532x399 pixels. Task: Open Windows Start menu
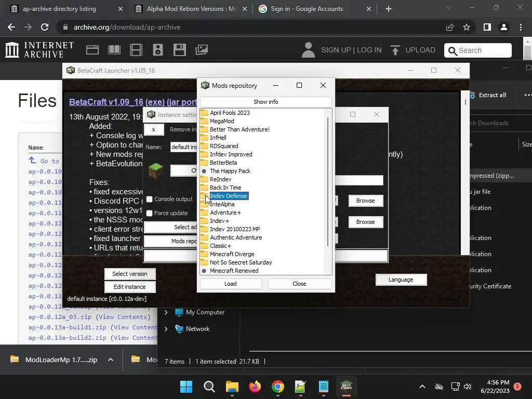[x=186, y=387]
